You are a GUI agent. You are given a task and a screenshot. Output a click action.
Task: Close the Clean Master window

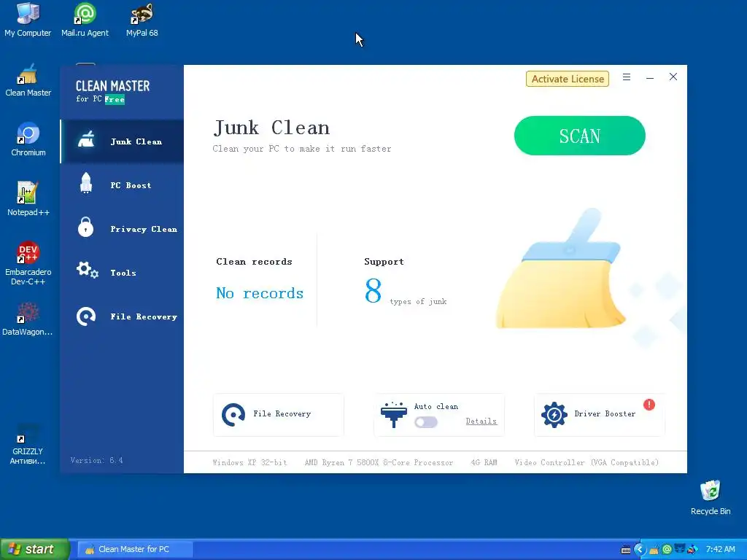673,77
